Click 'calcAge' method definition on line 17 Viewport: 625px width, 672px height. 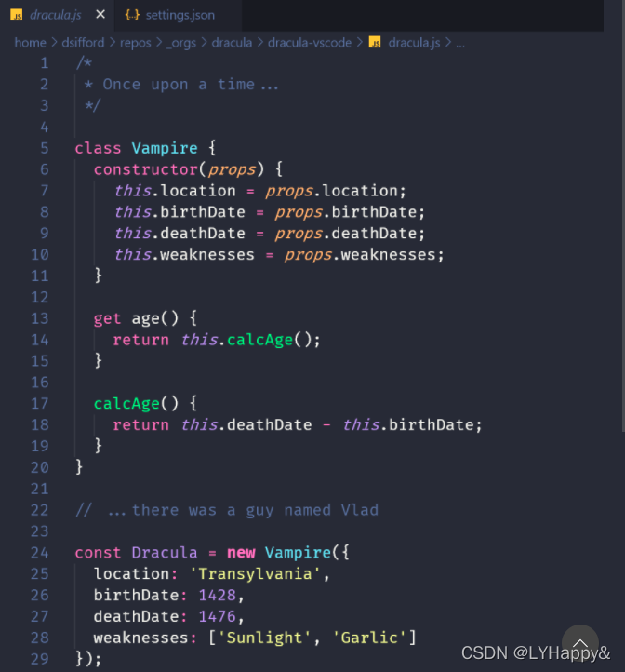click(126, 404)
